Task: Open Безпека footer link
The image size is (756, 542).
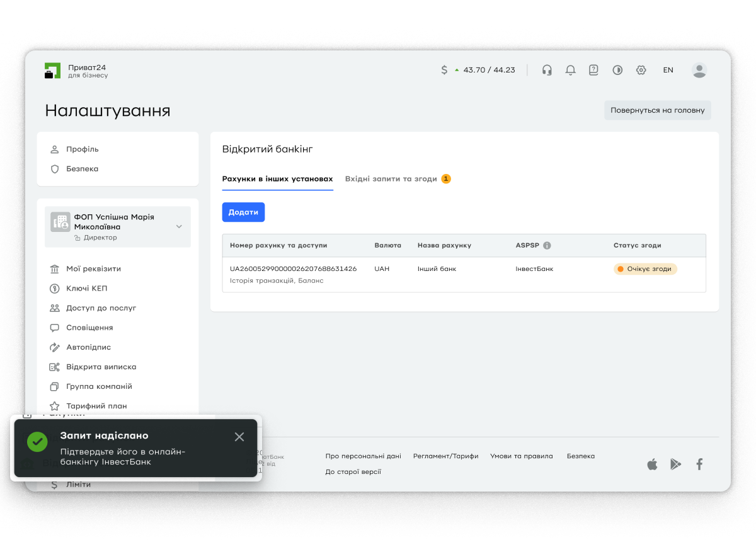Action: [581, 456]
